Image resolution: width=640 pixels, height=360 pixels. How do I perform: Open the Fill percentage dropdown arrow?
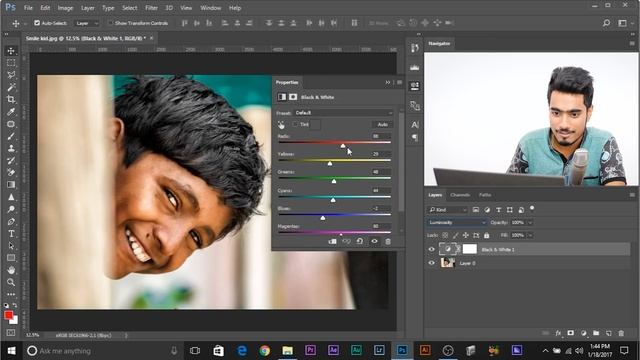[x=530, y=236]
